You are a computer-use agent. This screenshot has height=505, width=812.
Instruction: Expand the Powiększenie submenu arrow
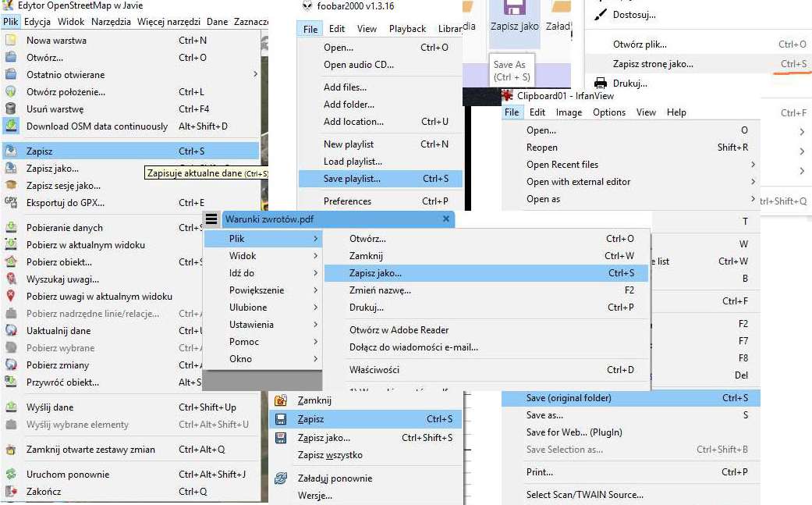tap(316, 290)
